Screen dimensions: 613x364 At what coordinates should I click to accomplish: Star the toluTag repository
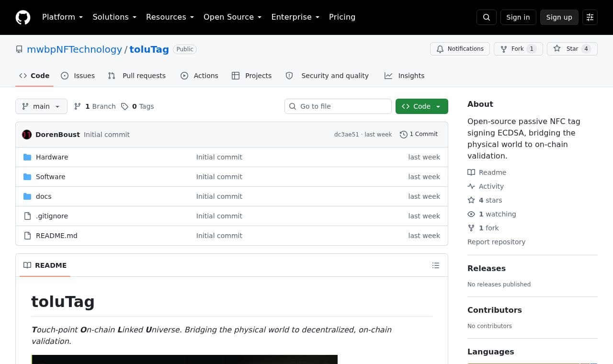pyautogui.click(x=572, y=49)
